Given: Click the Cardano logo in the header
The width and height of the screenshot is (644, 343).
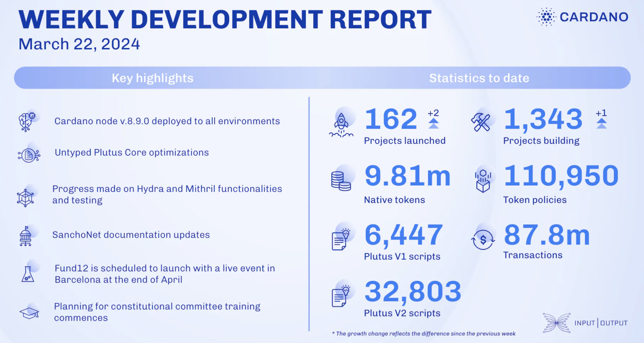Looking at the screenshot, I should pyautogui.click(x=582, y=17).
